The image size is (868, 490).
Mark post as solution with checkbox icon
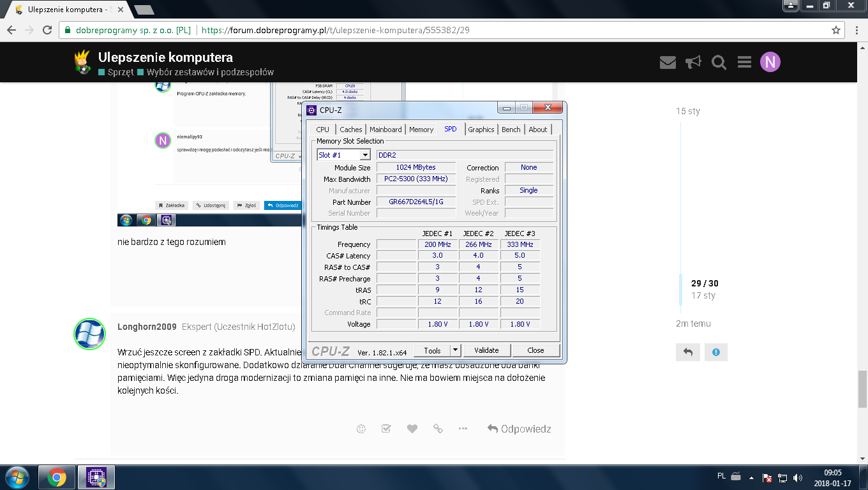click(386, 429)
